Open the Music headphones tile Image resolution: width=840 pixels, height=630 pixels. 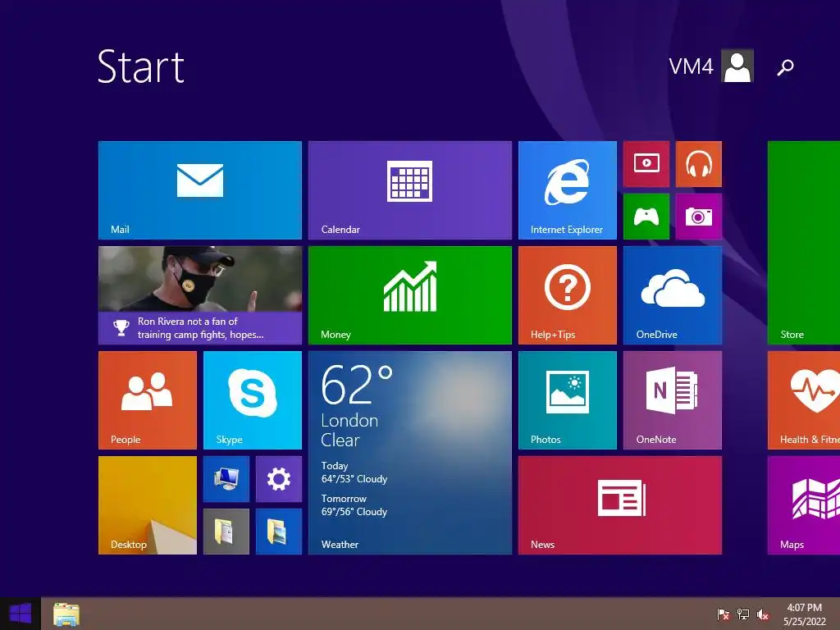point(699,164)
